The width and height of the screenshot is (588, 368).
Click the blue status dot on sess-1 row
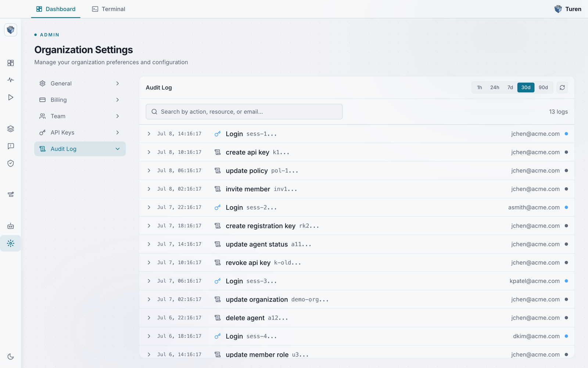566,134
